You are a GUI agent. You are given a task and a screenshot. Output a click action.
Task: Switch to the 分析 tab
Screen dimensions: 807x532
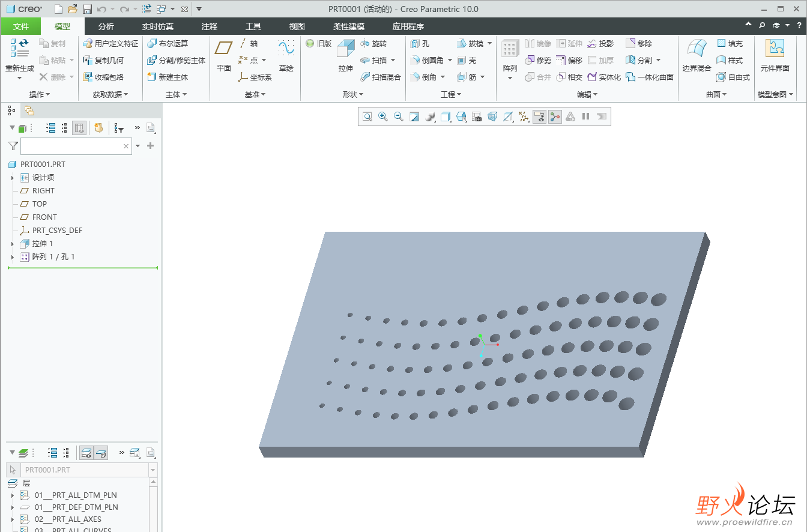coord(106,26)
